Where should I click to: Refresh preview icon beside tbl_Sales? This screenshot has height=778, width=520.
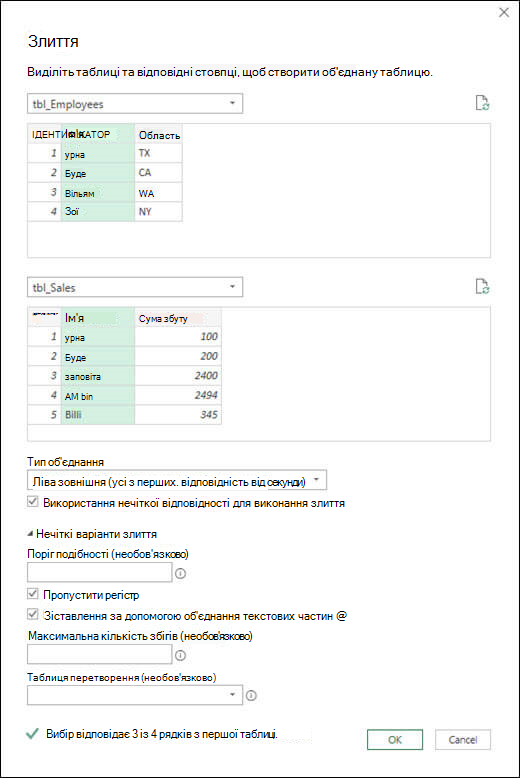[x=482, y=286]
